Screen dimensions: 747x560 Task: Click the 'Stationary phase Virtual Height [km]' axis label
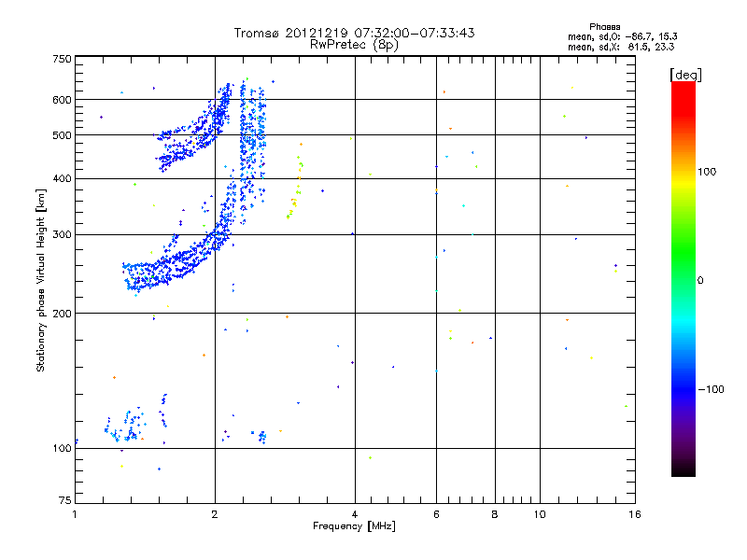coord(40,280)
